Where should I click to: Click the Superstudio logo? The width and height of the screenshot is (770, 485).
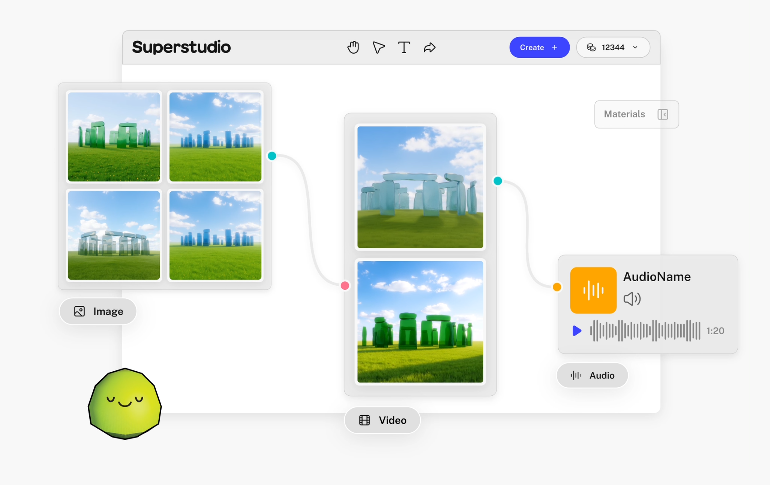181,47
